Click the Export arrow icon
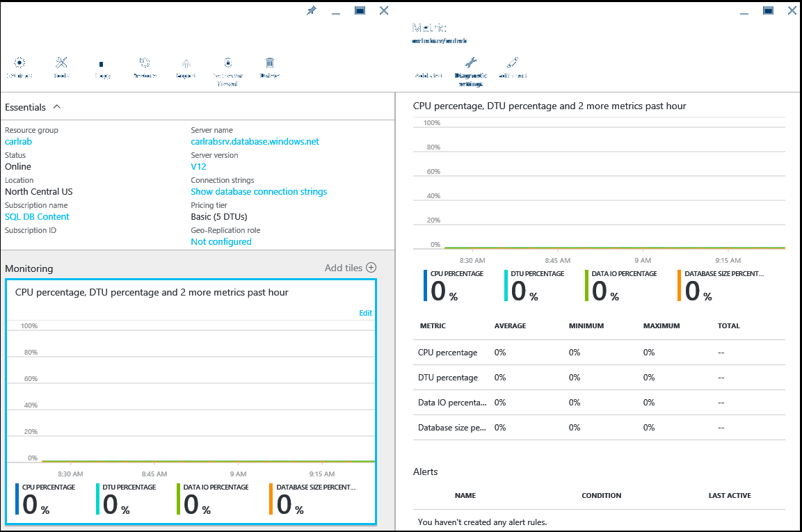Viewport: 802px width, 532px height. tap(186, 64)
